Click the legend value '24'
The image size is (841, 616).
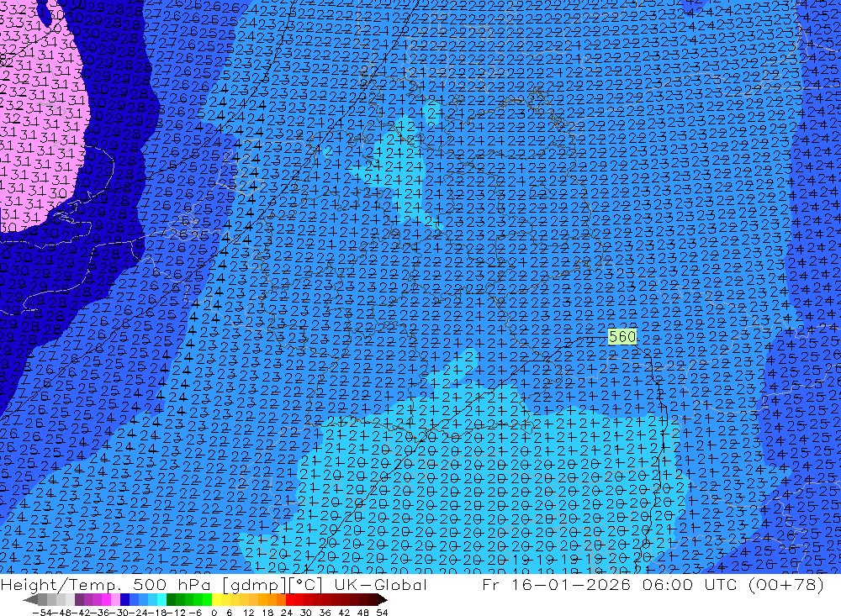[x=287, y=613]
